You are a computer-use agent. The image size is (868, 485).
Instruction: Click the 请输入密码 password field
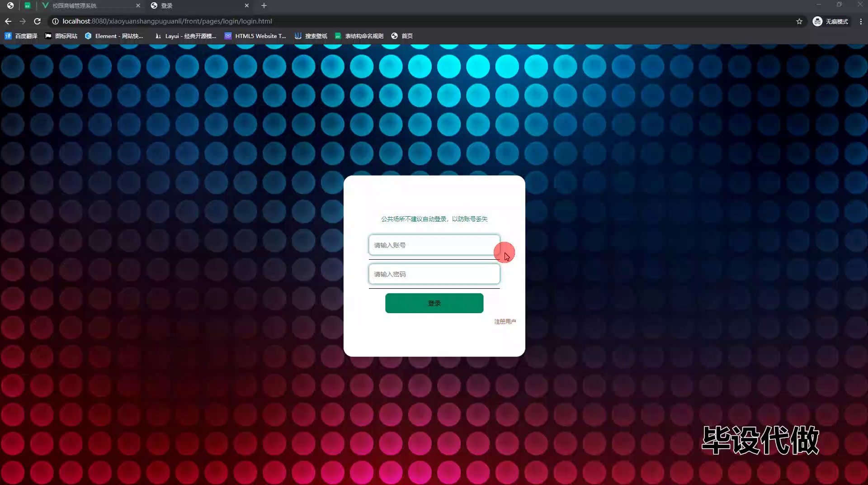pos(434,274)
